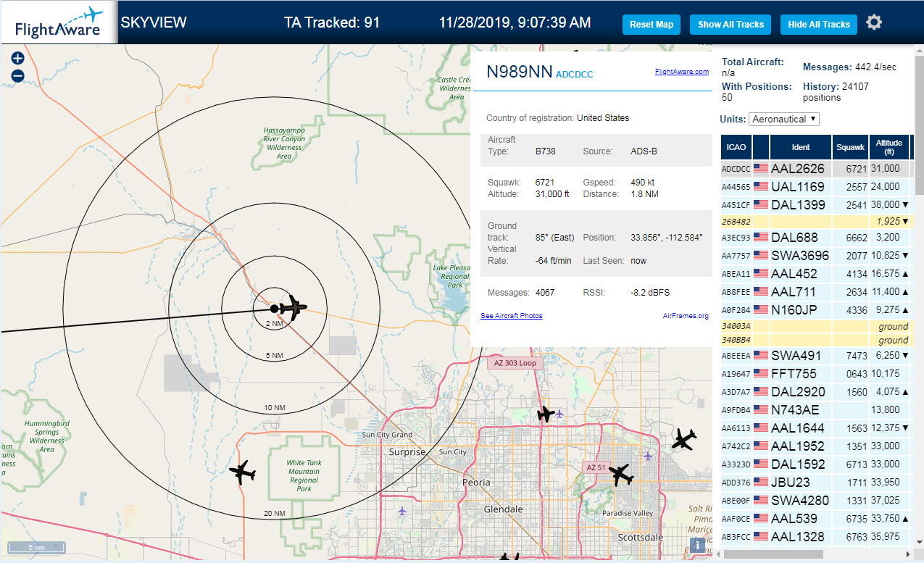
Task: Select the AAL539 row ident
Action: click(794, 519)
